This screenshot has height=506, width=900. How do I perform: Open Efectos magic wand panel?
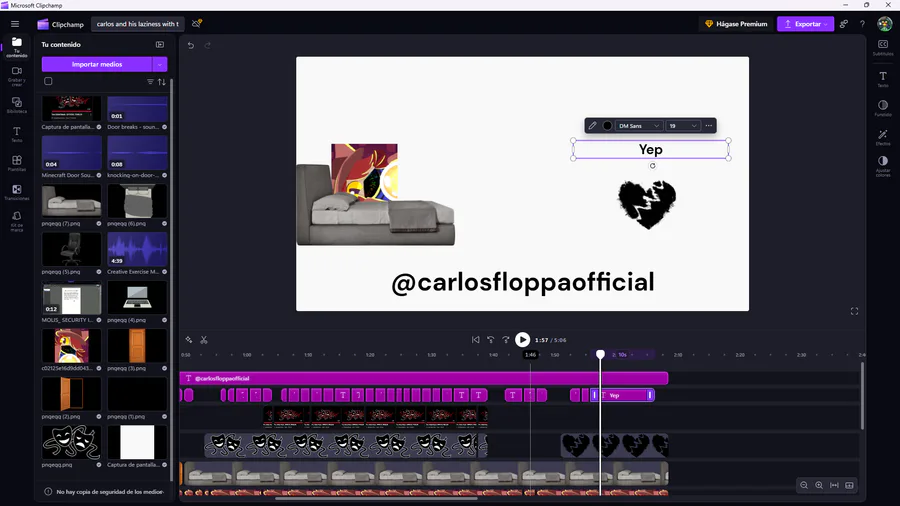coord(883,137)
